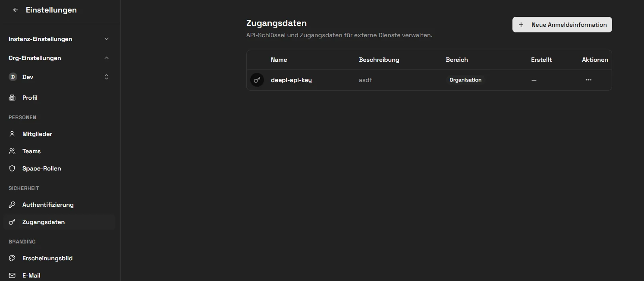The width and height of the screenshot is (644, 281).
Task: Click the Profil building icon
Action: click(12, 98)
